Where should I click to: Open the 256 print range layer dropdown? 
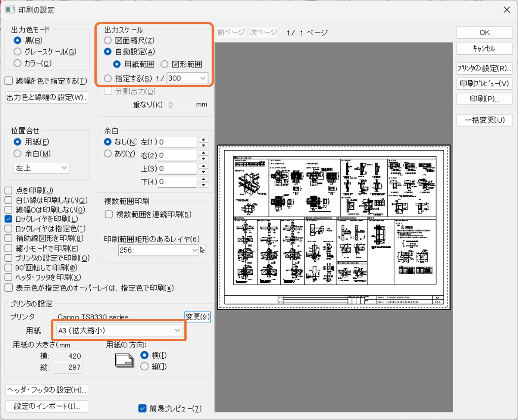pyautogui.click(x=158, y=250)
